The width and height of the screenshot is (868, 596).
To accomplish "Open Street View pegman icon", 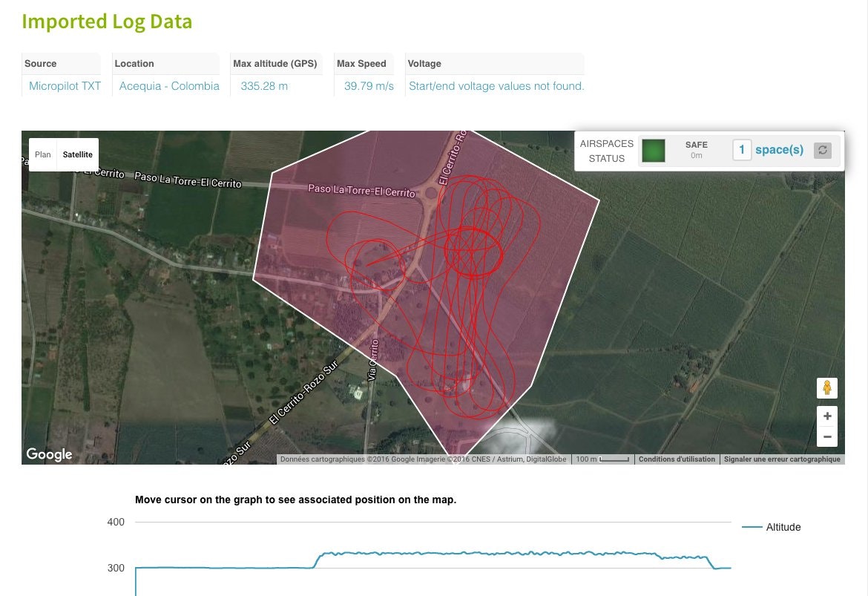I will click(827, 387).
